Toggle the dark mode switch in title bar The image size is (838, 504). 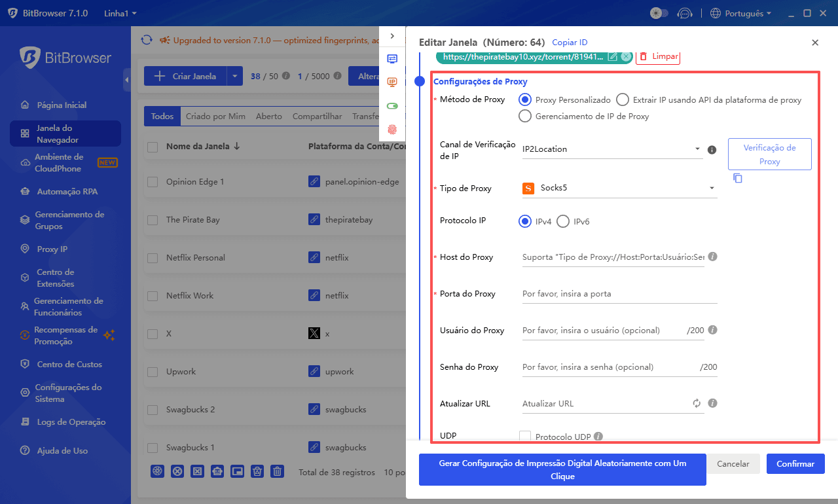pos(659,13)
